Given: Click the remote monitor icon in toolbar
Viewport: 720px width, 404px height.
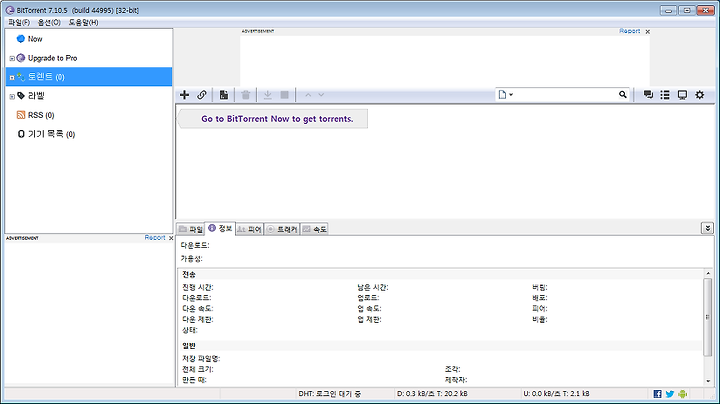Looking at the screenshot, I should pos(682,95).
